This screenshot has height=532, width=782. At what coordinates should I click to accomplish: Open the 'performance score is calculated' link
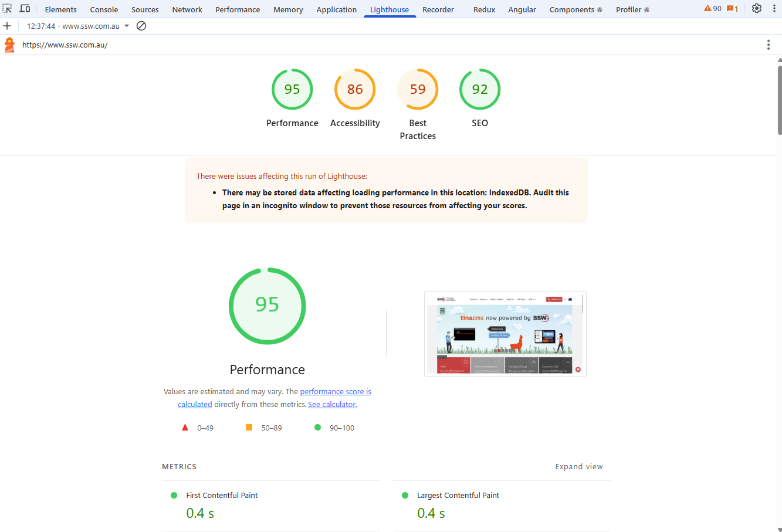click(x=335, y=392)
